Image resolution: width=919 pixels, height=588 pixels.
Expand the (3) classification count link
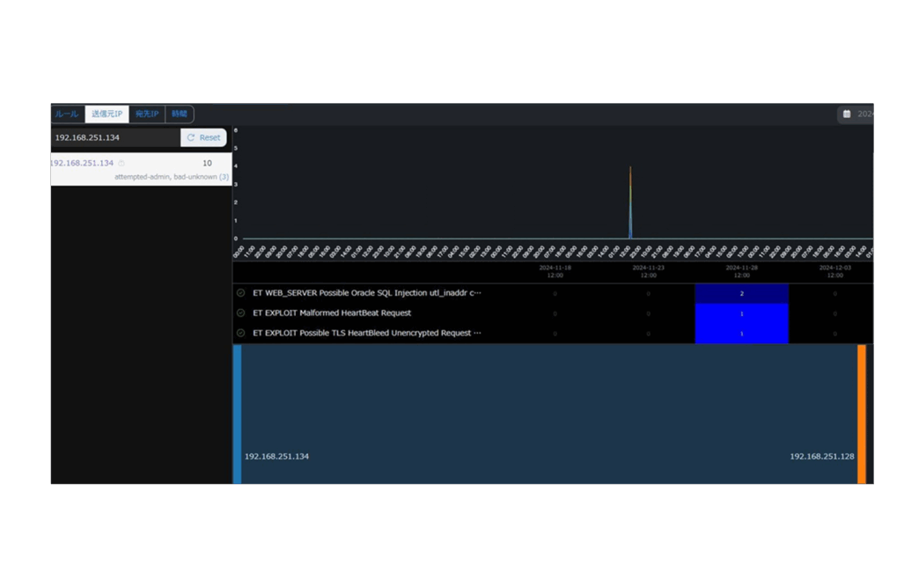224,177
